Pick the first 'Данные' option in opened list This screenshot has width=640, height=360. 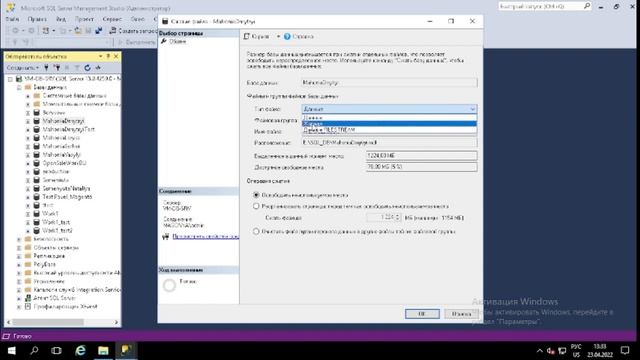[x=389, y=118]
